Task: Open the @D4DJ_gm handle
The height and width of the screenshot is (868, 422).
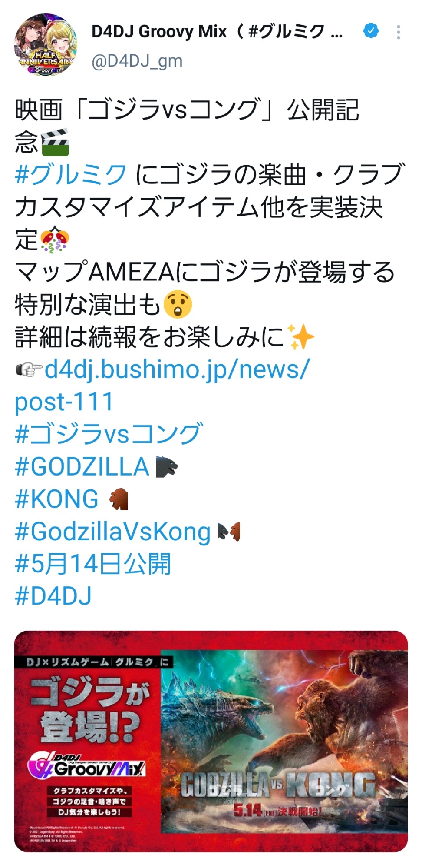Action: click(137, 61)
